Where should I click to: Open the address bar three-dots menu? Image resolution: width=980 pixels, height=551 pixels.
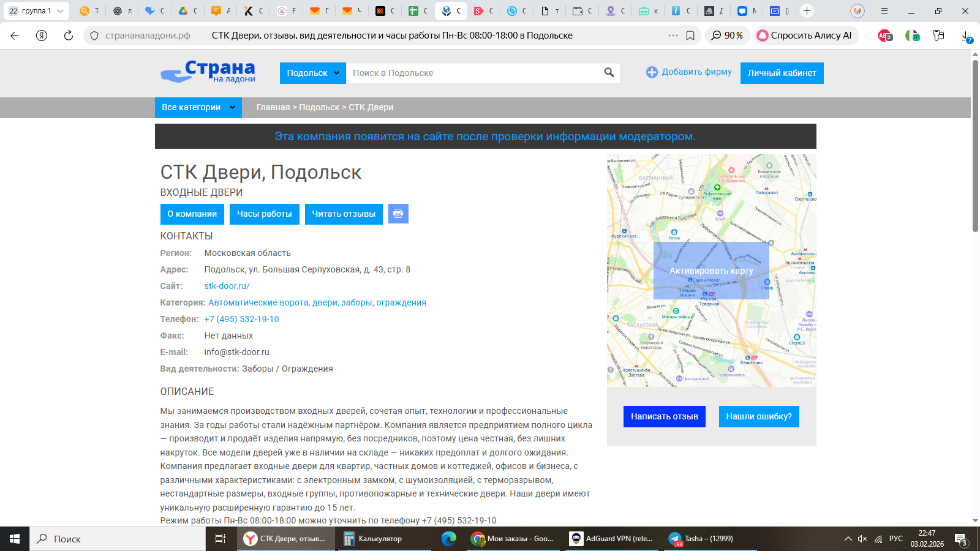673,36
